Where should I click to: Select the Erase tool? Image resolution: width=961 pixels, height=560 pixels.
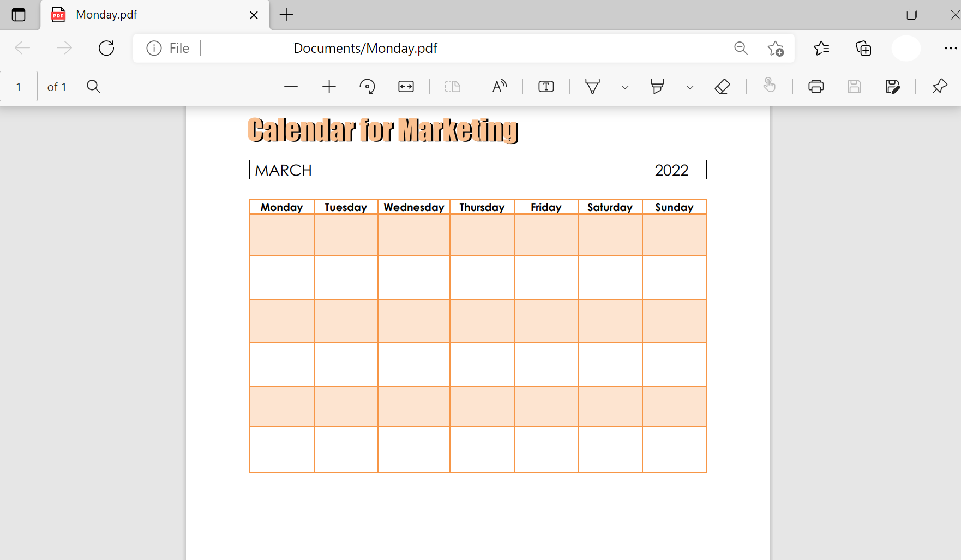722,86
